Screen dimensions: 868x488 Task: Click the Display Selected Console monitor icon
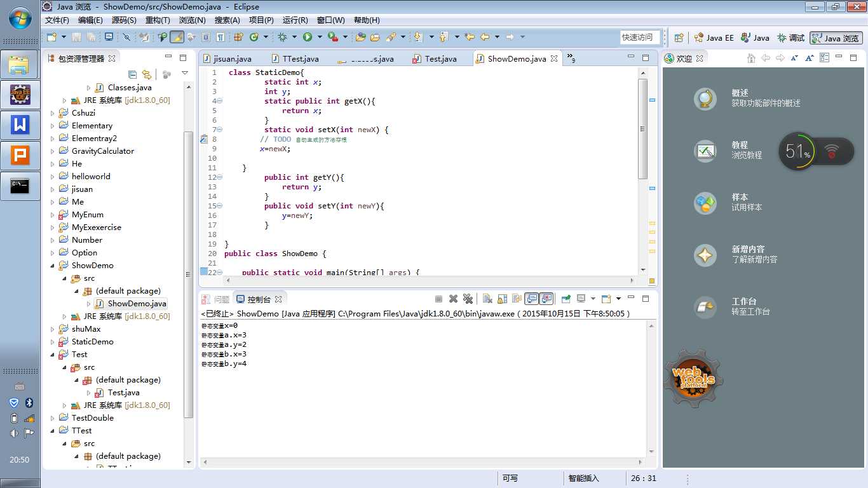coord(581,299)
